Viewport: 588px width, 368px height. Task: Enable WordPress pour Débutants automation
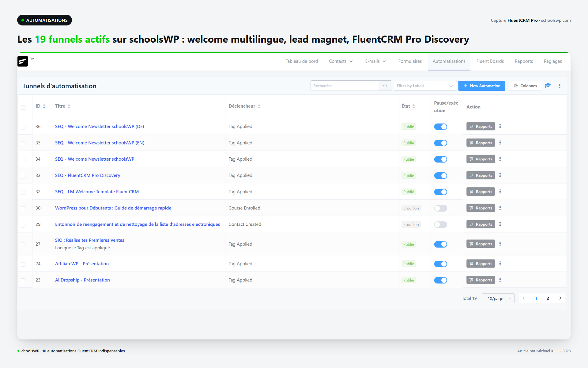(x=440, y=208)
